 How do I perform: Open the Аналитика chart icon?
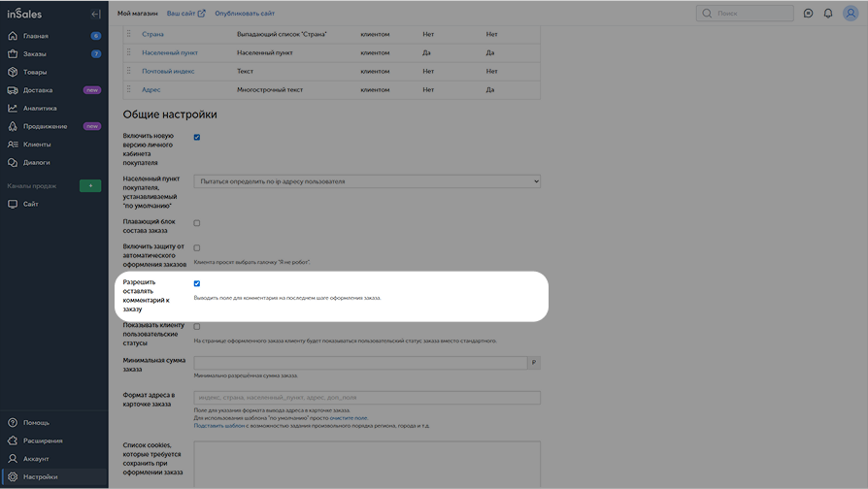(x=13, y=109)
